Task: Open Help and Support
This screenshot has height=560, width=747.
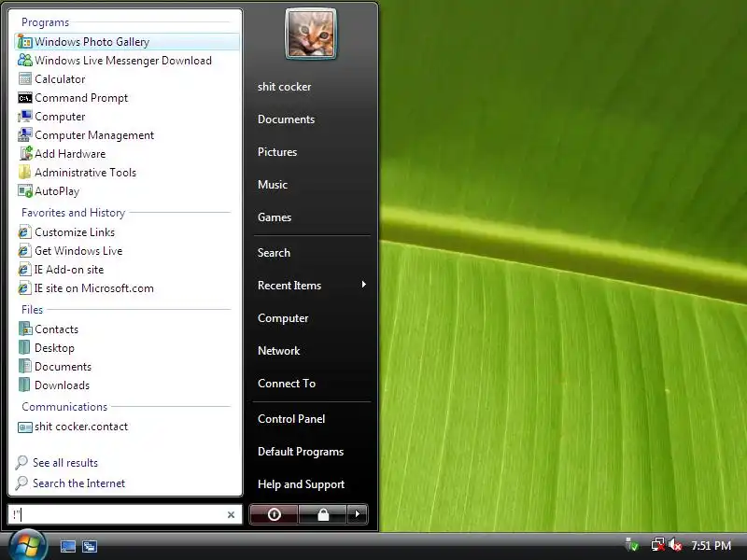Action: (x=301, y=484)
